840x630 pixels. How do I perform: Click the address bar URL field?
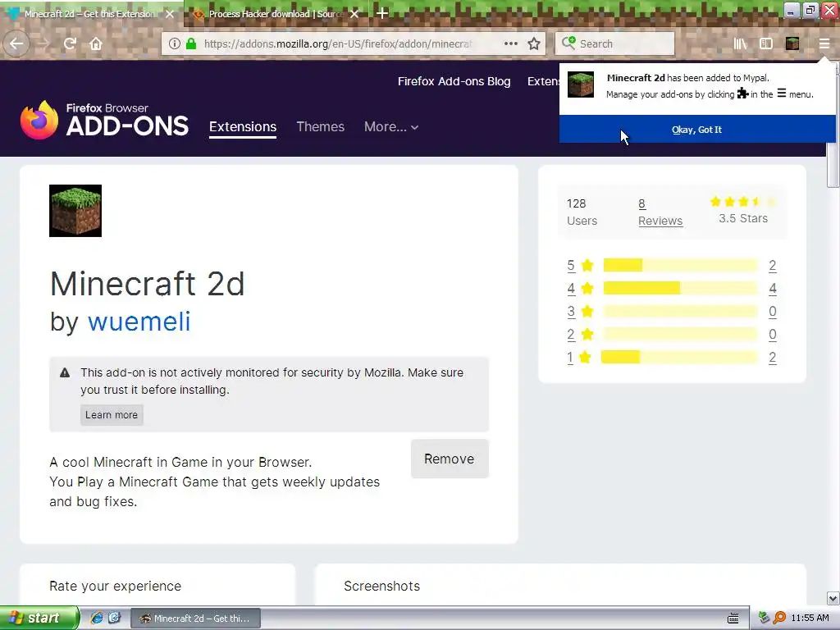[x=337, y=43]
